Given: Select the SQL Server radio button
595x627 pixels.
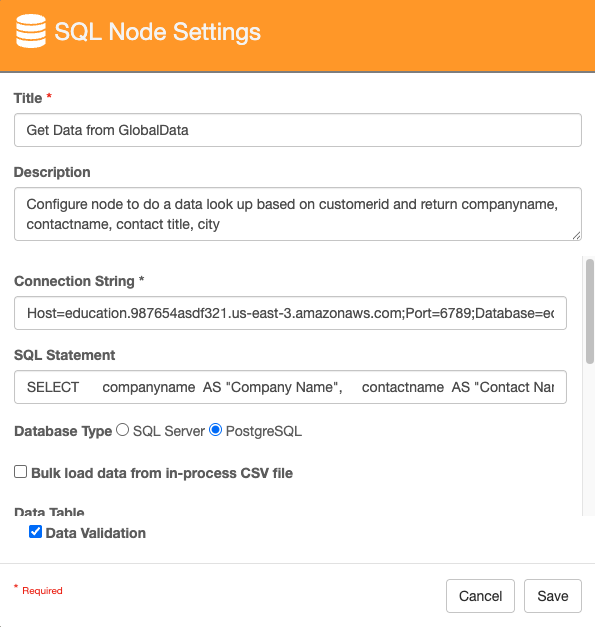Looking at the screenshot, I should coord(122,430).
